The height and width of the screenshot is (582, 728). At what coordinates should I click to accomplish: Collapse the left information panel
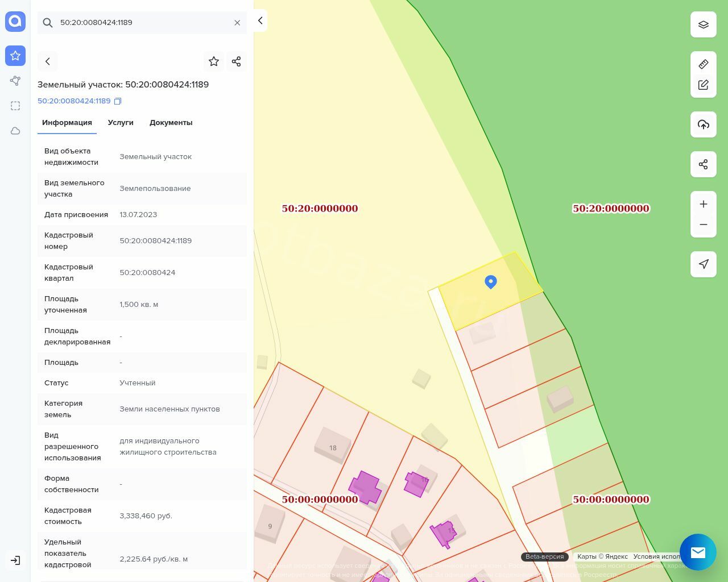[x=260, y=20]
